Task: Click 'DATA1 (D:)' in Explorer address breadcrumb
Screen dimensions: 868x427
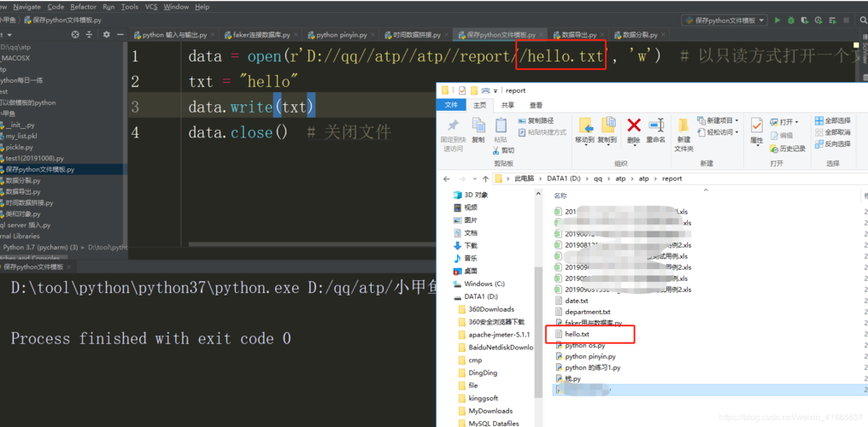Action: [x=564, y=178]
